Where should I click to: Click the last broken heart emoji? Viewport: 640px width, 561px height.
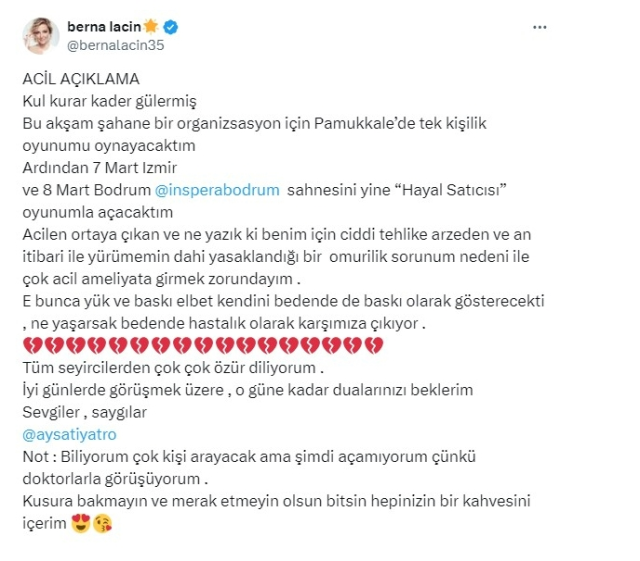tap(376, 345)
